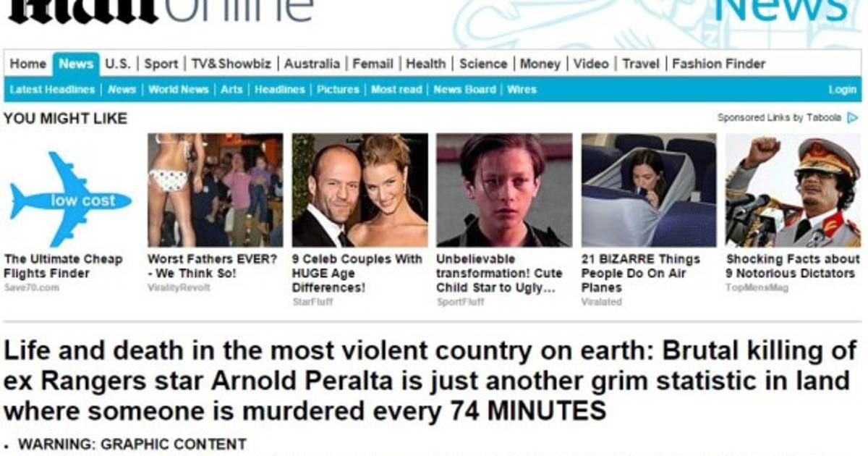Select the Home navigation tab

tap(28, 64)
